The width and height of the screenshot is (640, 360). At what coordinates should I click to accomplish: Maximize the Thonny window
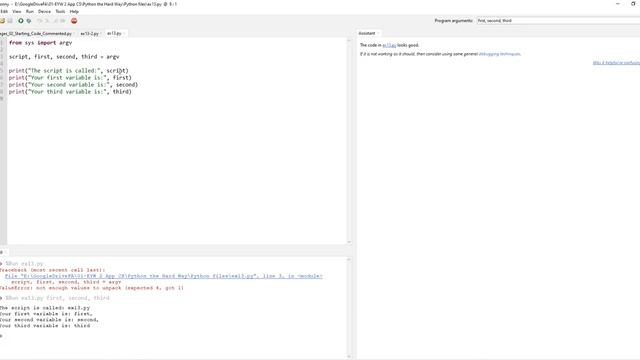[x=633, y=4]
